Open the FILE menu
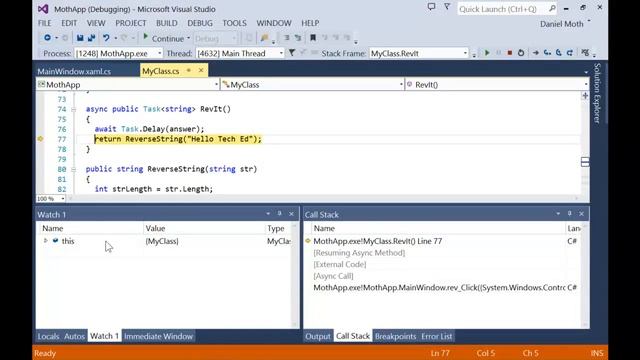 [44, 23]
